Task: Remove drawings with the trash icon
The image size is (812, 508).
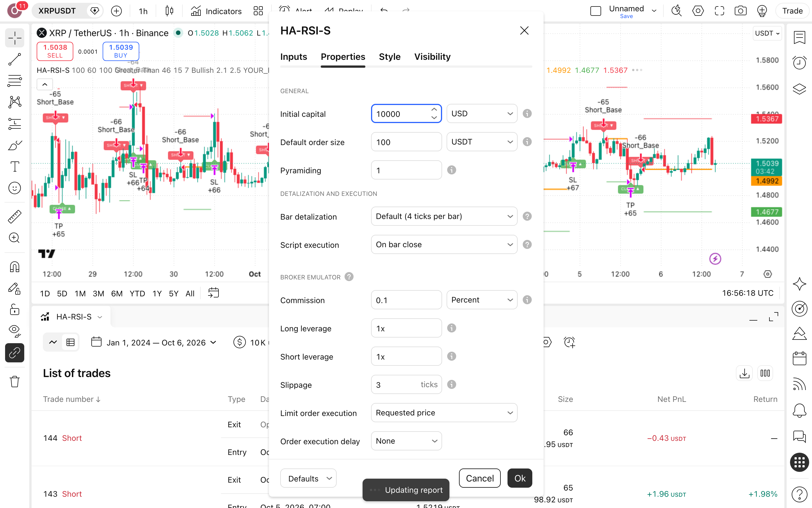Action: coord(14,382)
